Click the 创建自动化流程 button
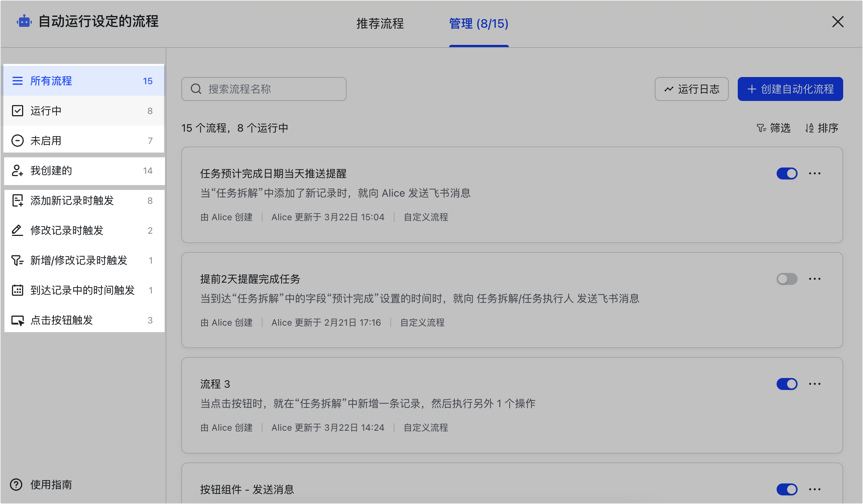The width and height of the screenshot is (863, 504). [x=790, y=89]
